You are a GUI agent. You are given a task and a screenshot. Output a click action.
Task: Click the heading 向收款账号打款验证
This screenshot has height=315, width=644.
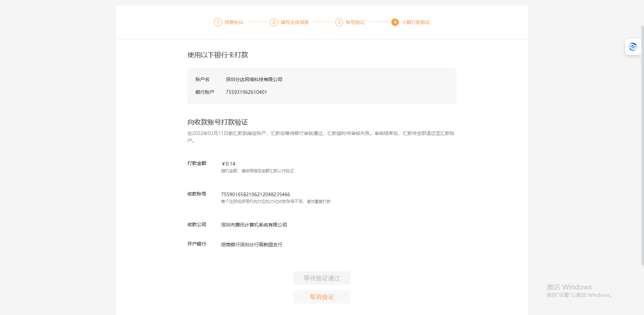tap(218, 122)
